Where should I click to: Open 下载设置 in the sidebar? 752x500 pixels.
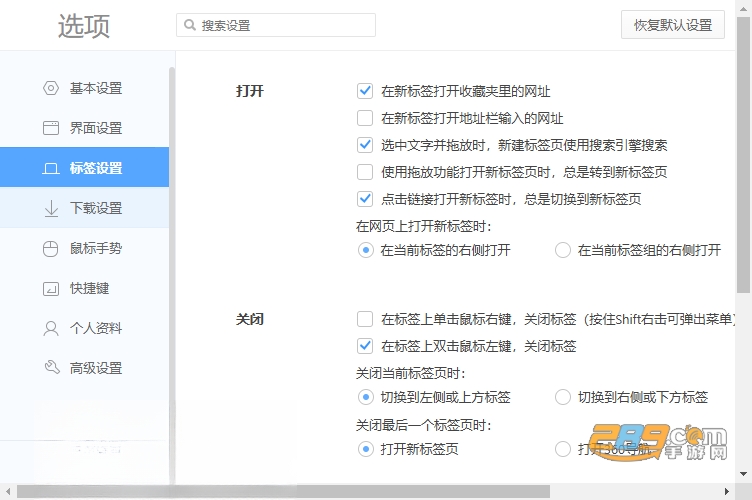tap(84, 208)
